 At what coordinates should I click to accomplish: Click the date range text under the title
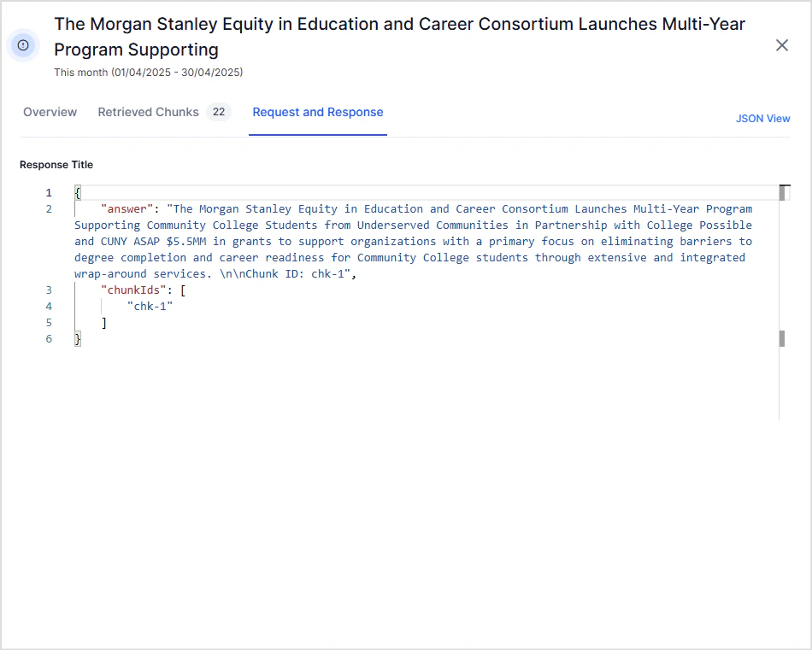[x=148, y=73]
